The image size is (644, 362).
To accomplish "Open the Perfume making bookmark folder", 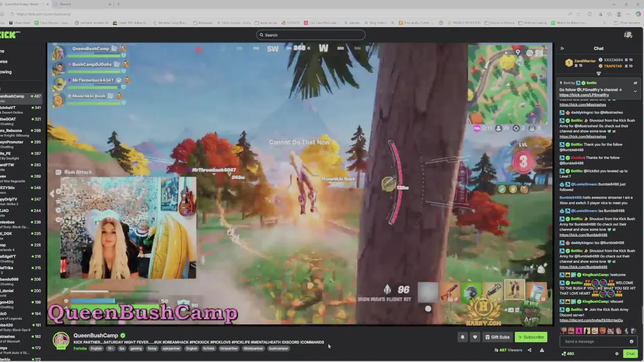I will click(x=533, y=23).
